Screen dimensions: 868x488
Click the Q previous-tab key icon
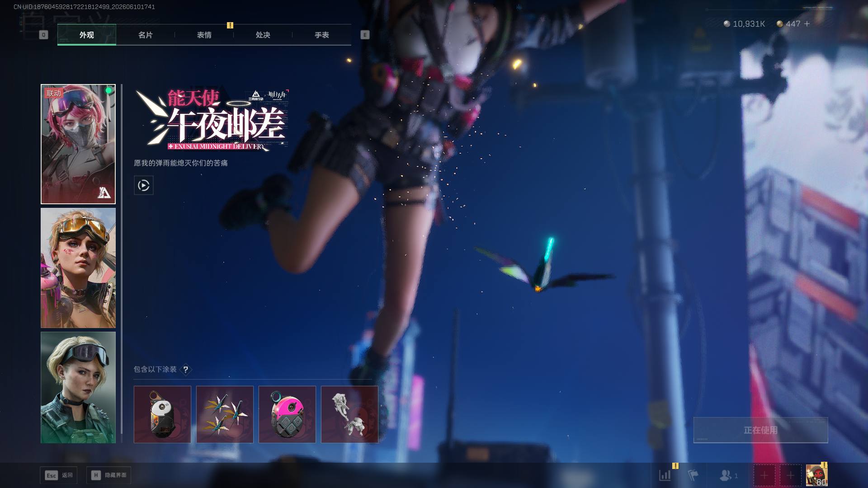coord(43,35)
